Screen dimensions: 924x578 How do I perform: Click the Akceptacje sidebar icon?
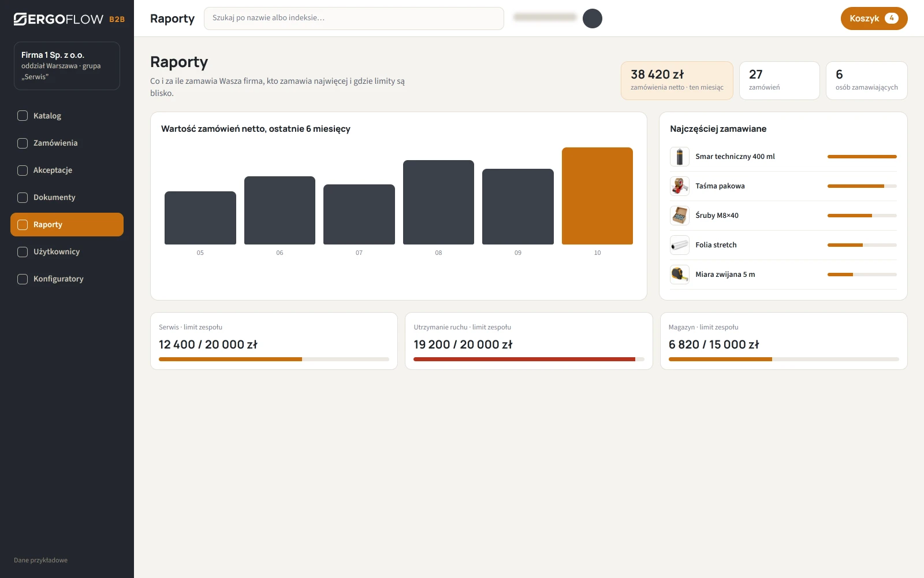23,170
